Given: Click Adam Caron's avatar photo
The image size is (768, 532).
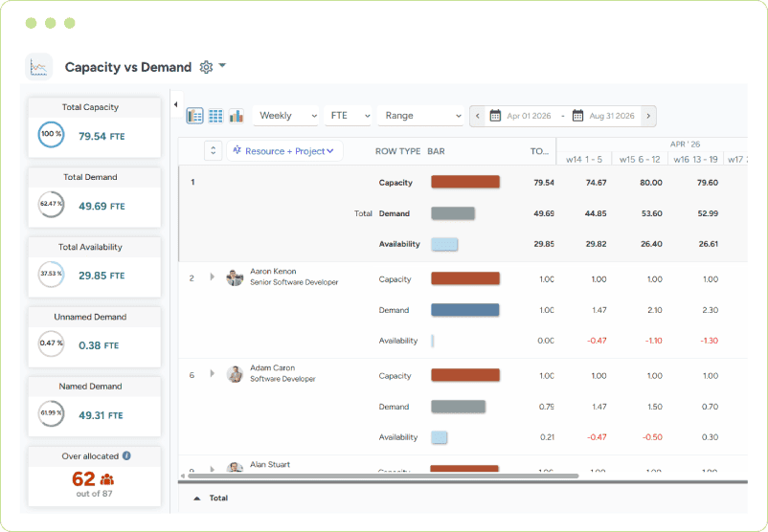Looking at the screenshot, I should tap(235, 374).
